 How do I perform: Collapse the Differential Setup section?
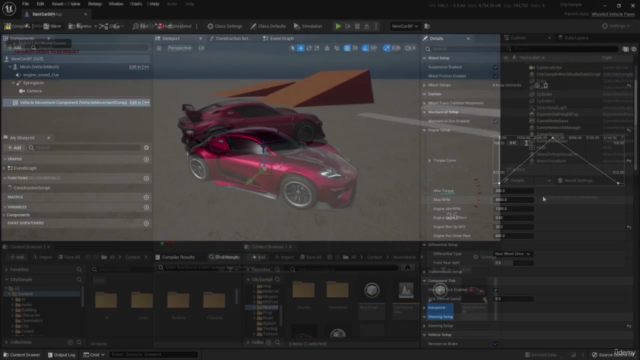(x=424, y=245)
